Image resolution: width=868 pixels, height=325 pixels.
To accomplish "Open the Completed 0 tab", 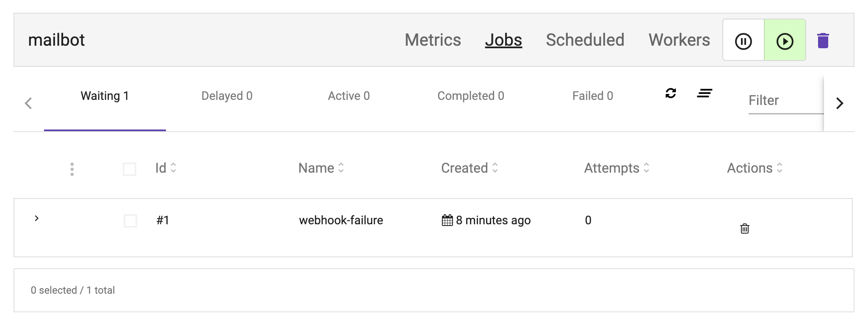I will click(x=470, y=96).
